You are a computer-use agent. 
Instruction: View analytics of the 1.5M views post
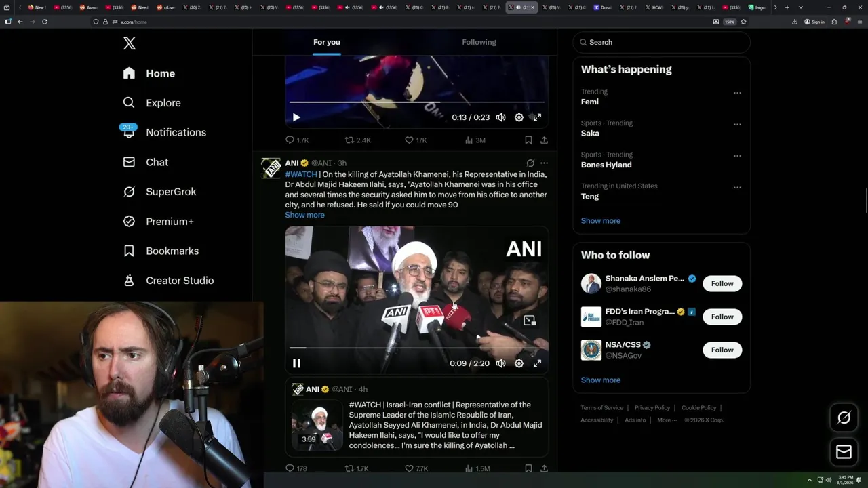click(x=477, y=468)
